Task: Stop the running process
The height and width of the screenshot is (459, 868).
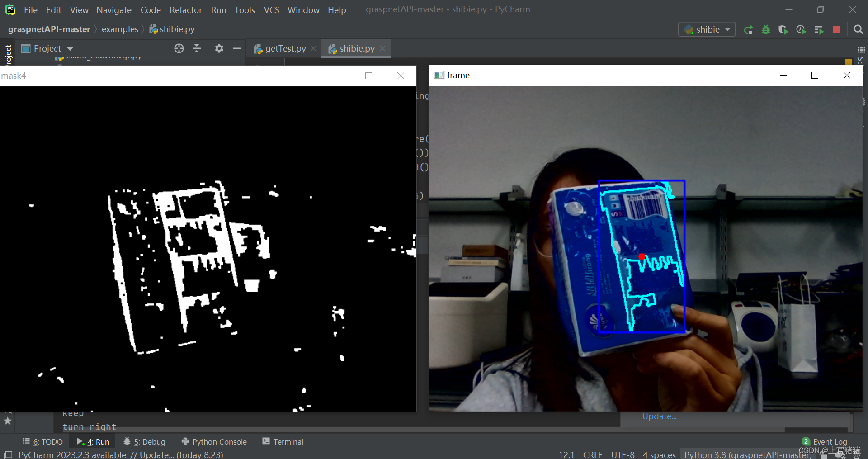Action: (x=836, y=29)
